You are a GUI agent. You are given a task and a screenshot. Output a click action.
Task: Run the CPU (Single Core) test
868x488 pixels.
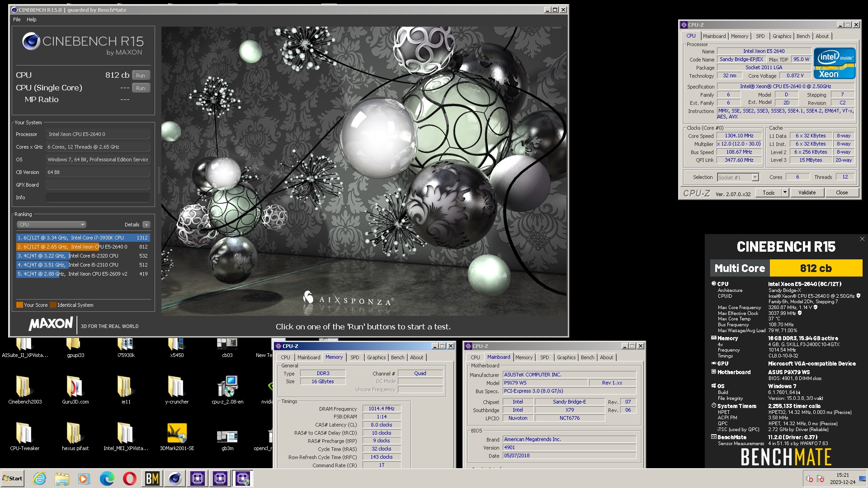(x=141, y=88)
